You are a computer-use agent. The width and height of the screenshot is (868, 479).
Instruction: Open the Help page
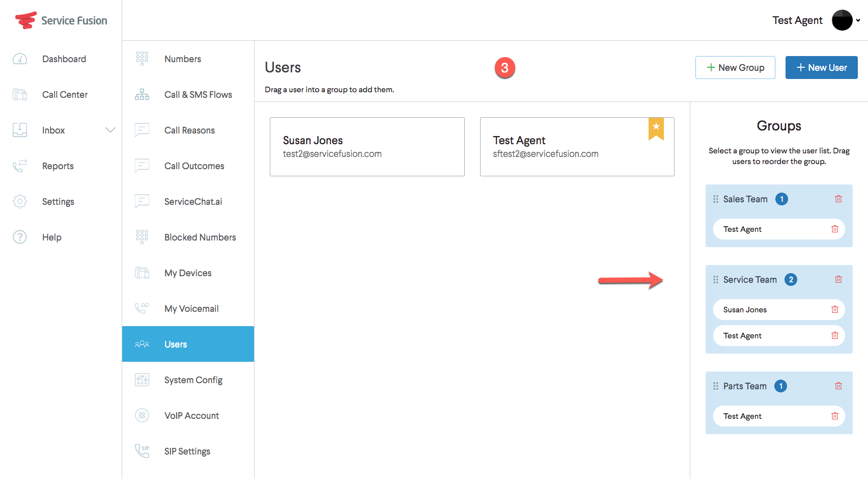pyautogui.click(x=52, y=237)
